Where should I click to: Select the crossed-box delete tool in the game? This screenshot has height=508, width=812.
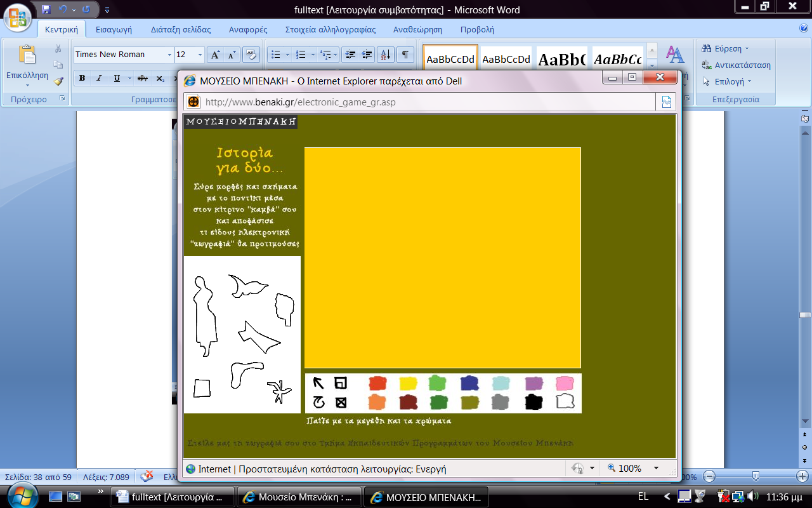[x=341, y=403]
